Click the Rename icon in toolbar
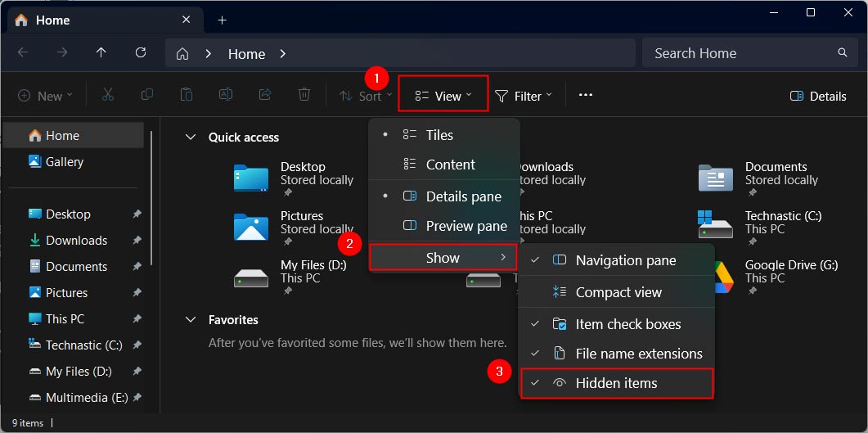 coord(226,95)
